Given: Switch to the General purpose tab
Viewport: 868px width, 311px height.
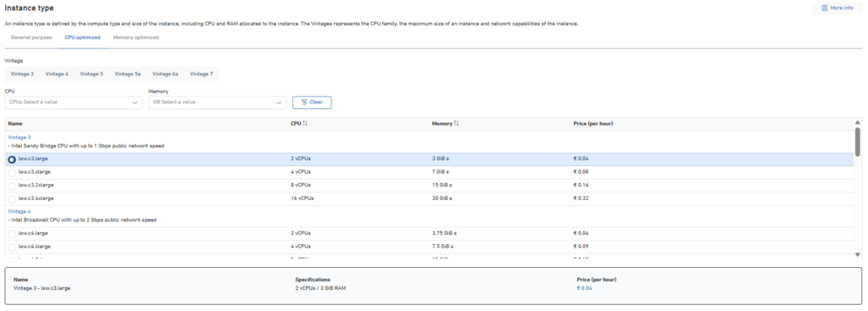Looking at the screenshot, I should (x=31, y=37).
